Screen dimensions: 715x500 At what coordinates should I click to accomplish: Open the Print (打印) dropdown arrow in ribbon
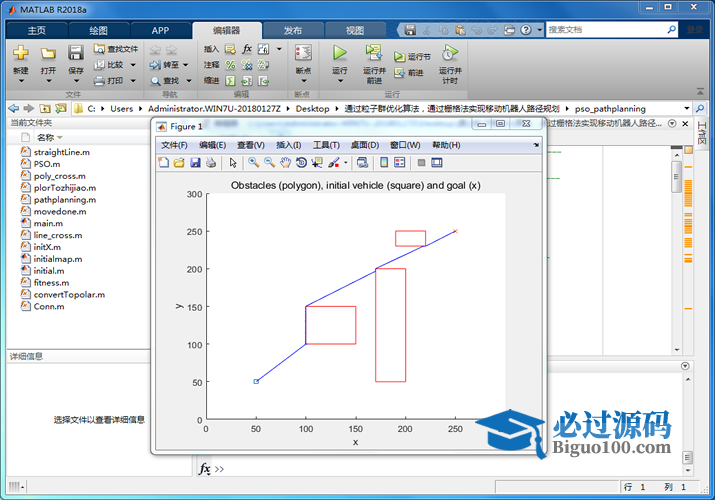133,81
